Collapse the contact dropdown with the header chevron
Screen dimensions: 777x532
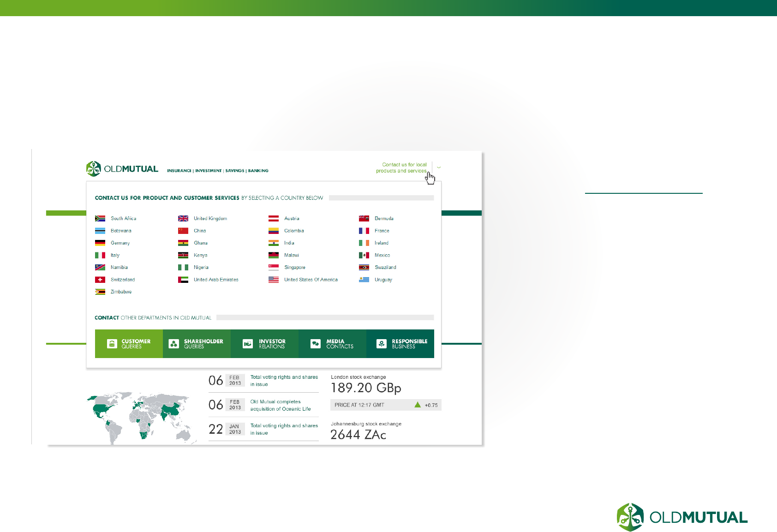coord(439,167)
